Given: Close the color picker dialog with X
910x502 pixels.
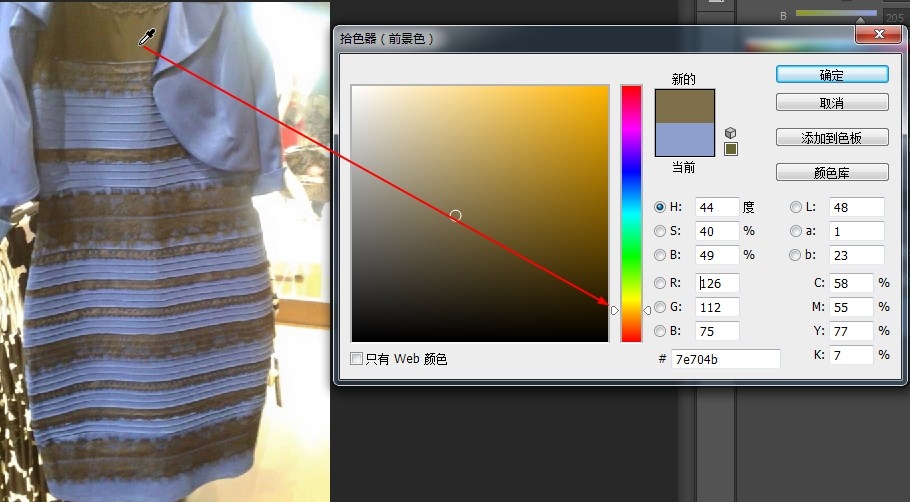Looking at the screenshot, I should point(871,34).
